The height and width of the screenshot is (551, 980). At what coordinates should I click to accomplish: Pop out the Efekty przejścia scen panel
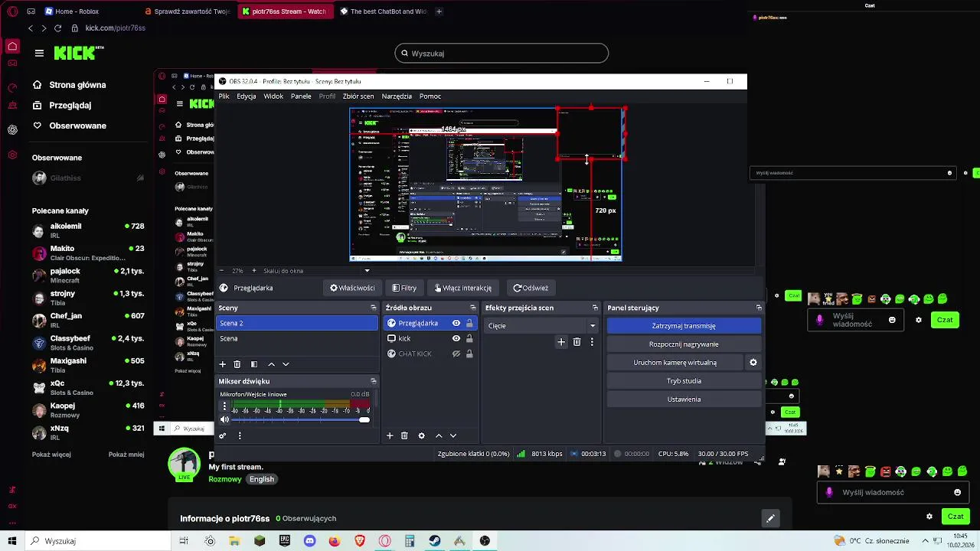pos(595,308)
